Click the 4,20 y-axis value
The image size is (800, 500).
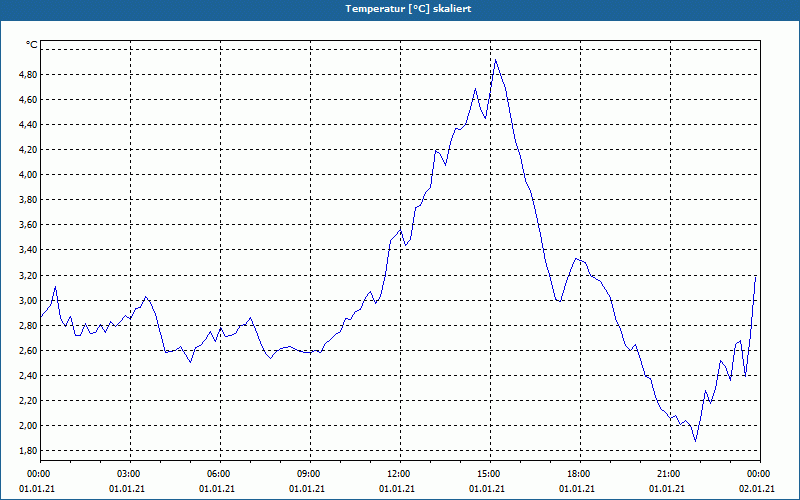point(29,149)
